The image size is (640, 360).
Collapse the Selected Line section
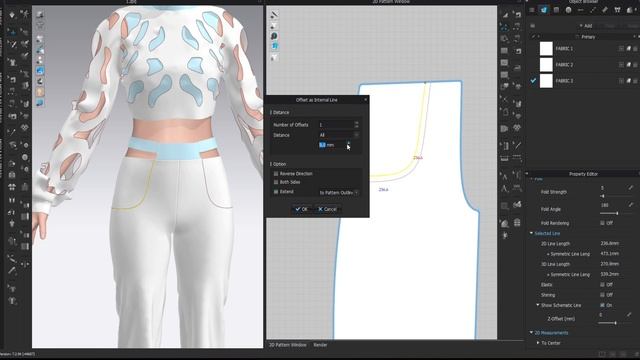pos(531,233)
